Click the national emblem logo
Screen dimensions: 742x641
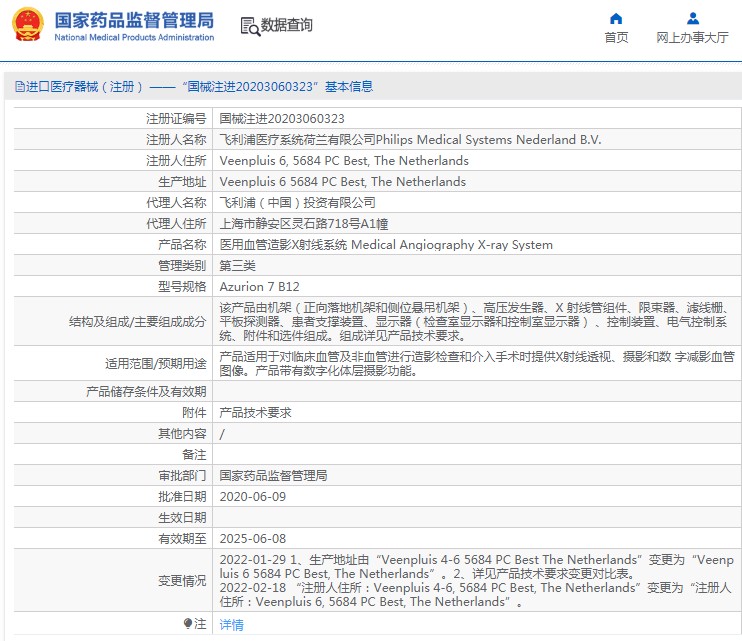click(28, 25)
